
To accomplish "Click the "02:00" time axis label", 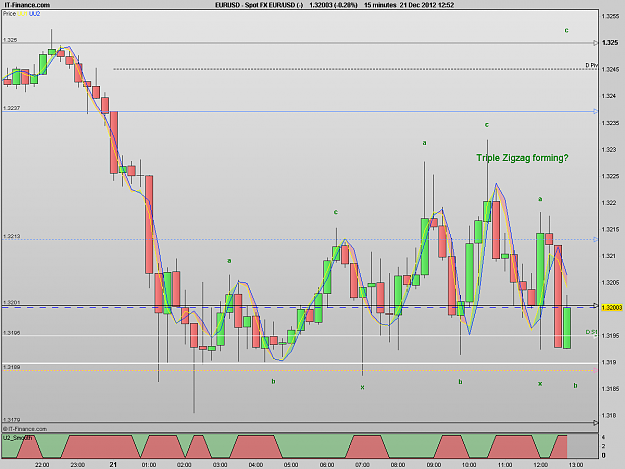I will 184,465.
